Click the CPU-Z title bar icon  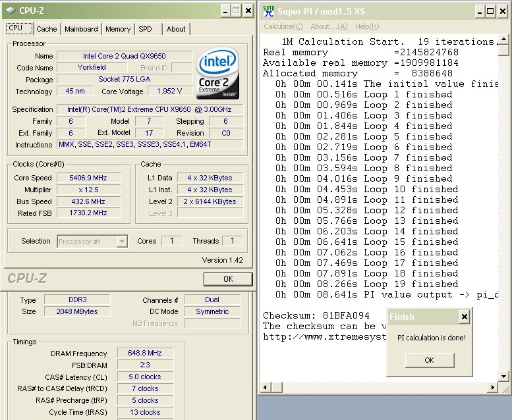(11, 11)
